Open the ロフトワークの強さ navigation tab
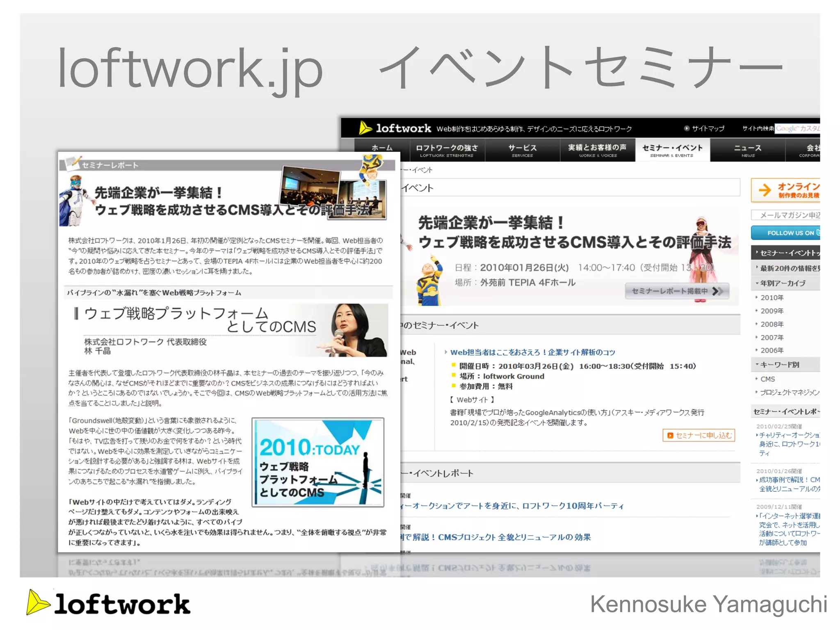This screenshot has width=840, height=630. (x=447, y=150)
